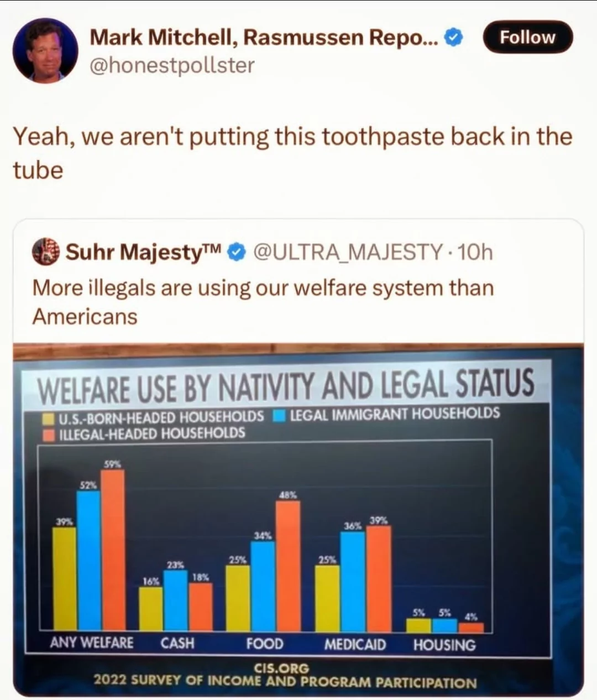Click the CIS.ORG source text under the chart
Screen dimensions: 597x700
tap(281, 668)
